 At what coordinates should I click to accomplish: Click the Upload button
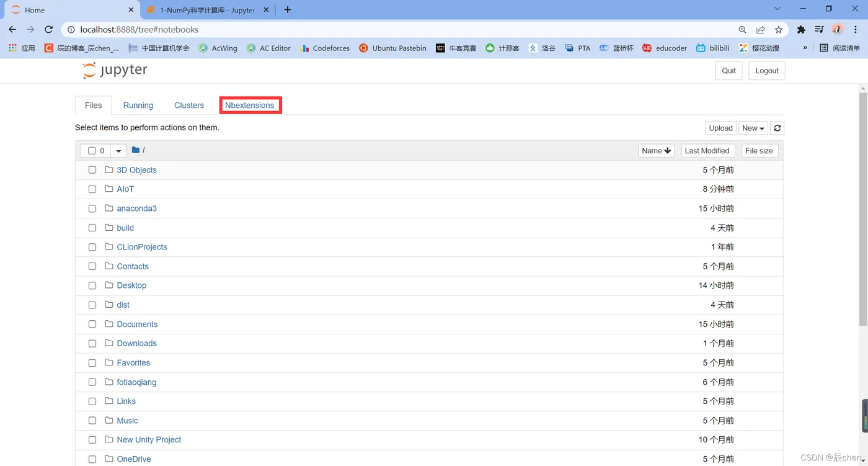[x=720, y=128]
